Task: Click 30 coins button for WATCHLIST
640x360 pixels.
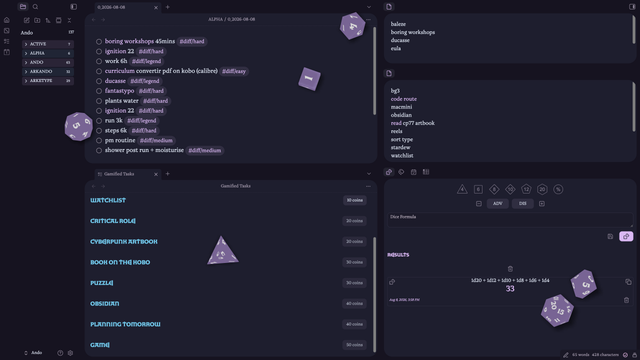Action: coord(354,200)
